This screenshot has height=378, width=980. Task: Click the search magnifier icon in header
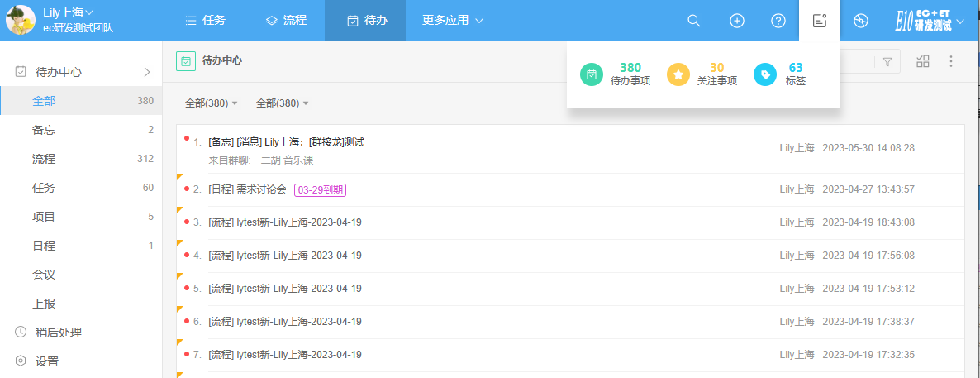(694, 21)
